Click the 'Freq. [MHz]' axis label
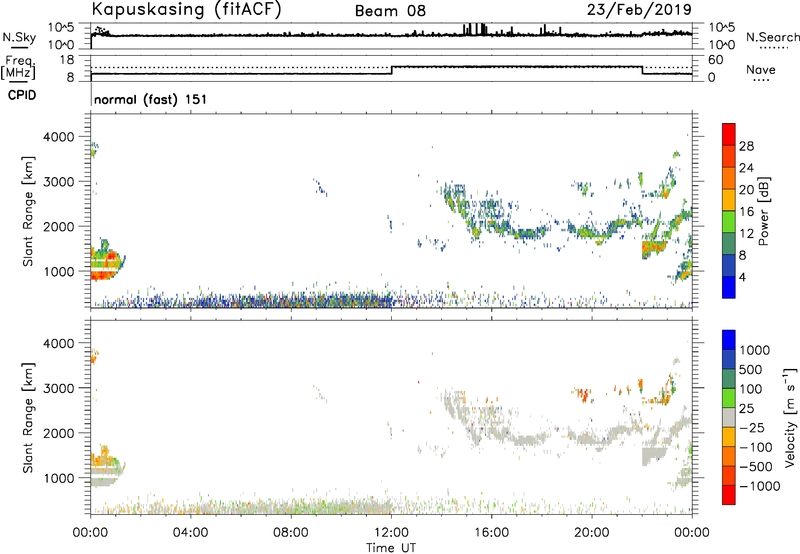 point(18,68)
